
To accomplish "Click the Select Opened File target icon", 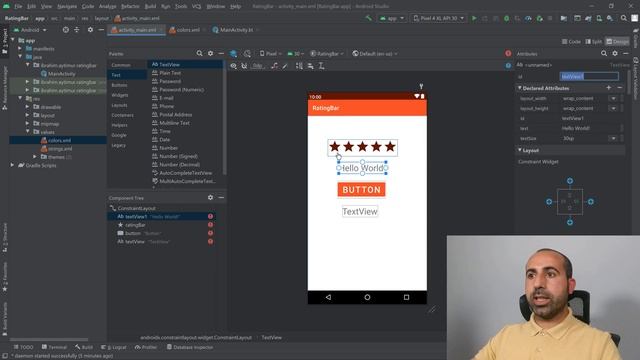I will [x=66, y=30].
